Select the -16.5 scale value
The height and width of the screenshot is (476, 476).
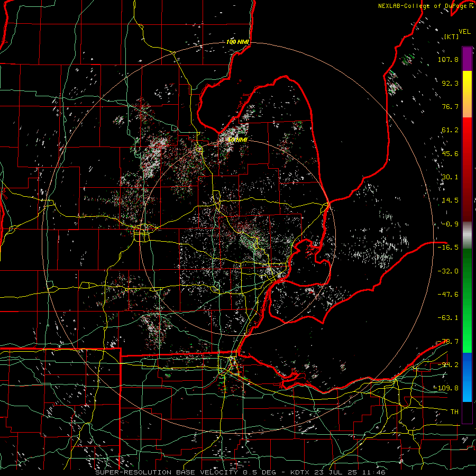(448, 248)
